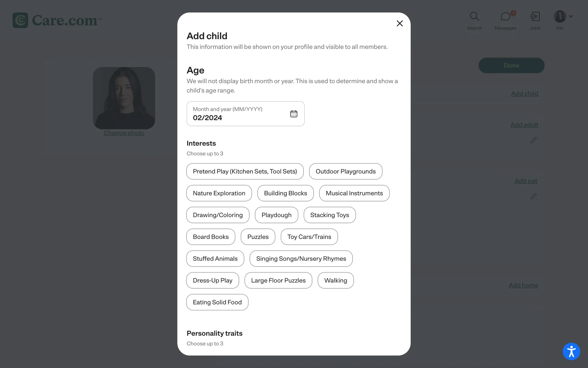This screenshot has height=368, width=588.
Task: Select the Outdoor Playgrounds interest
Action: point(345,171)
